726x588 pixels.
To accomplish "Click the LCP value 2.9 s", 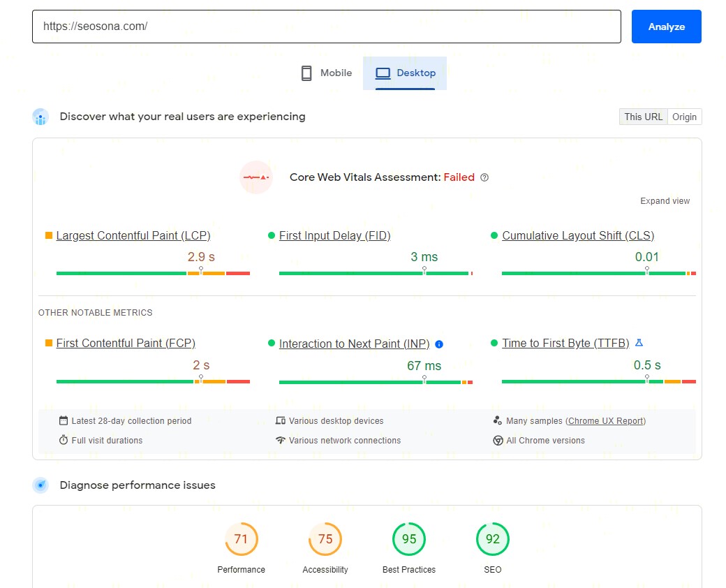I will point(201,257).
